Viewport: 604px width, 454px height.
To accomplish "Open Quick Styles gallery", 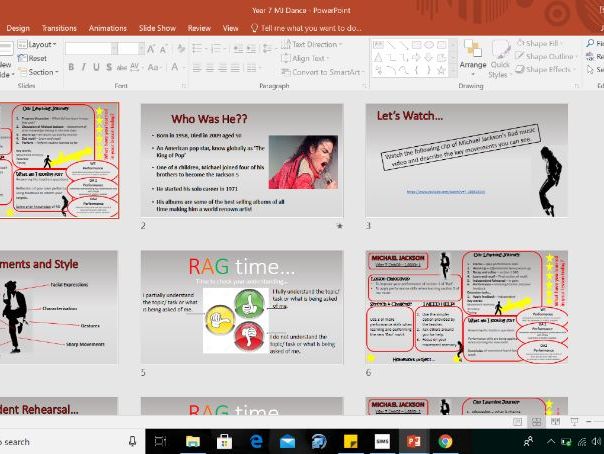I will click(500, 59).
